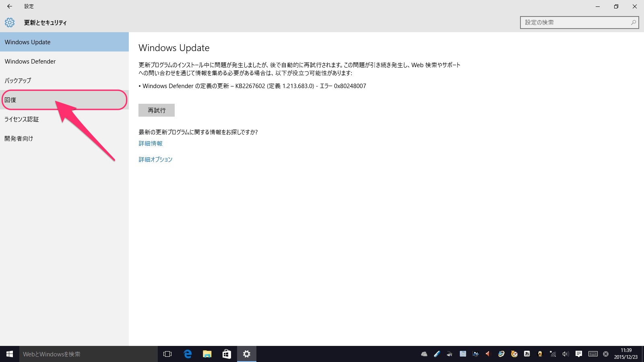
Task: Open Windows Defender settings page
Action: click(x=64, y=61)
